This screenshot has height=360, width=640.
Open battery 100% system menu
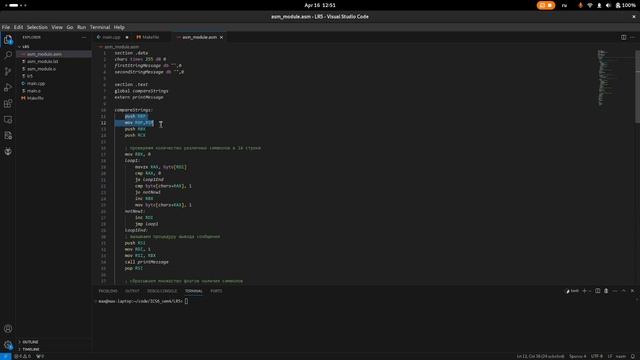point(626,5)
